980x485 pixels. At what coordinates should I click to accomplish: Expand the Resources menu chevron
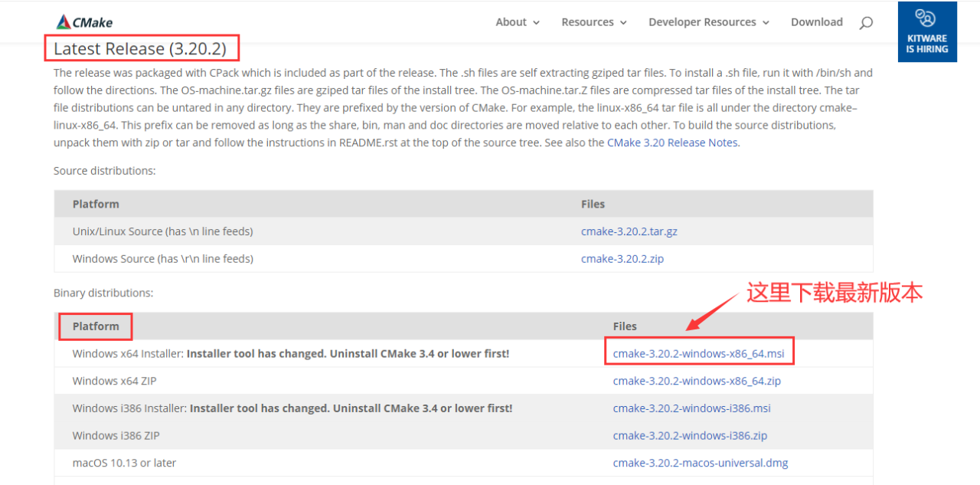(623, 23)
